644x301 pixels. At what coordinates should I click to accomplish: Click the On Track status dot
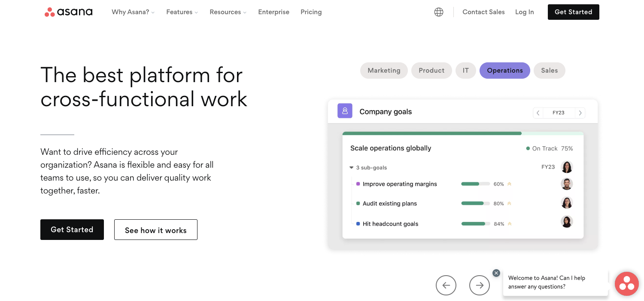pos(528,148)
